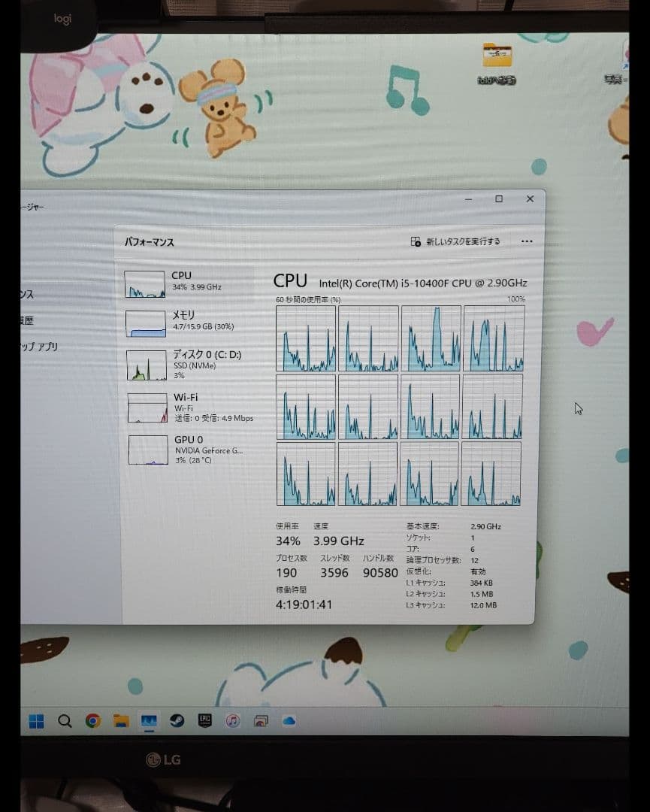Screen dimensions: 650x812
Task: Select ディスク 0 (C: D:) performance item
Action: tap(189, 364)
